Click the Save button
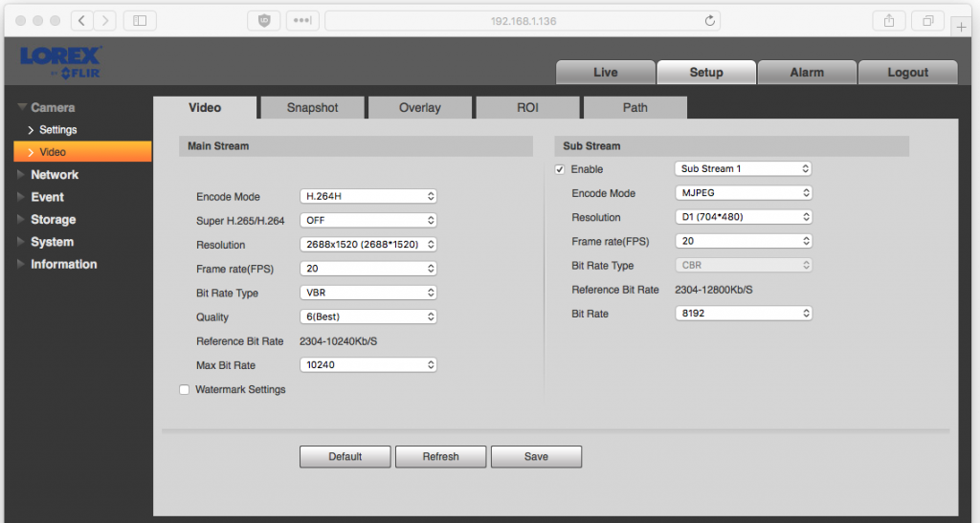This screenshot has height=523, width=980. point(536,457)
